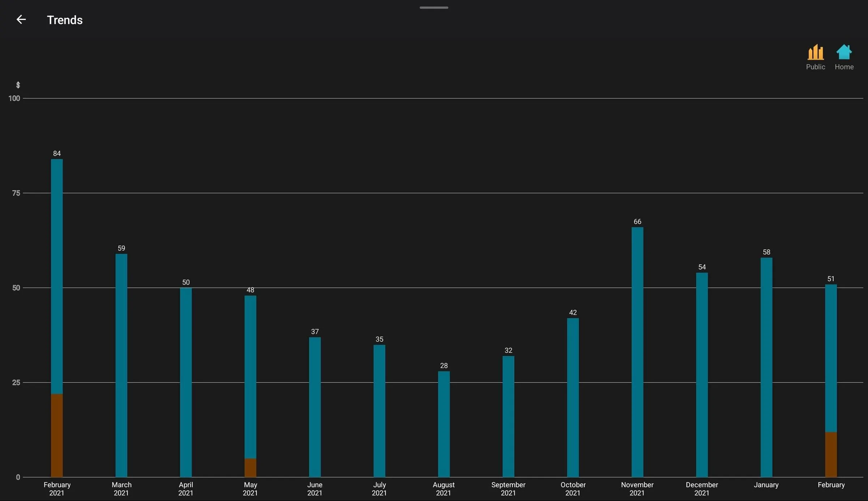Select the April 2021 bar
Viewport: 868px width, 501px height.
[x=186, y=382]
